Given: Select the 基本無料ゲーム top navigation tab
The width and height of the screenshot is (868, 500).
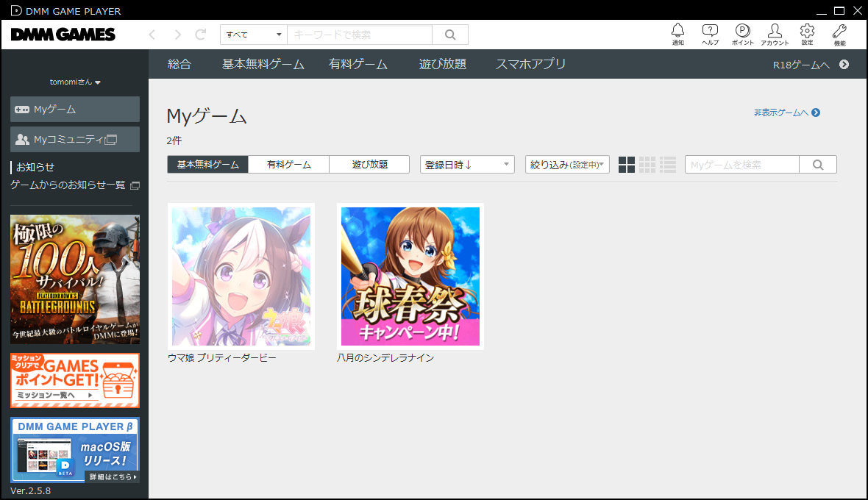Looking at the screenshot, I should pos(263,64).
